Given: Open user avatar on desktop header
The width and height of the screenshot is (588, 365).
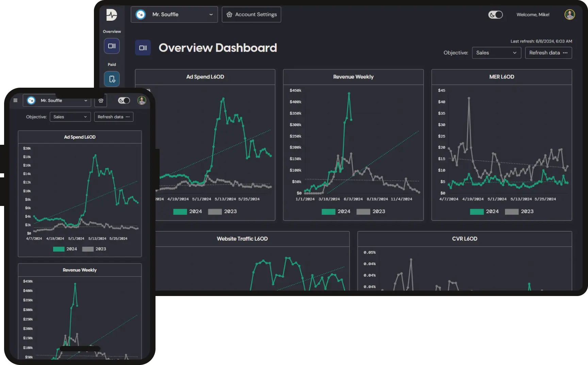Looking at the screenshot, I should pyautogui.click(x=570, y=15).
